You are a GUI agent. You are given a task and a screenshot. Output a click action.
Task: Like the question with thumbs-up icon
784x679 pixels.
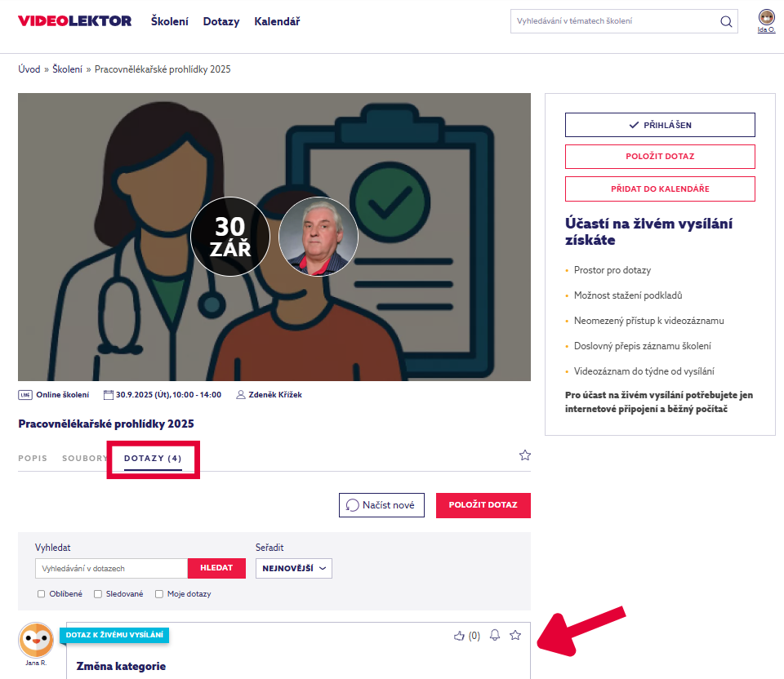pyautogui.click(x=459, y=636)
